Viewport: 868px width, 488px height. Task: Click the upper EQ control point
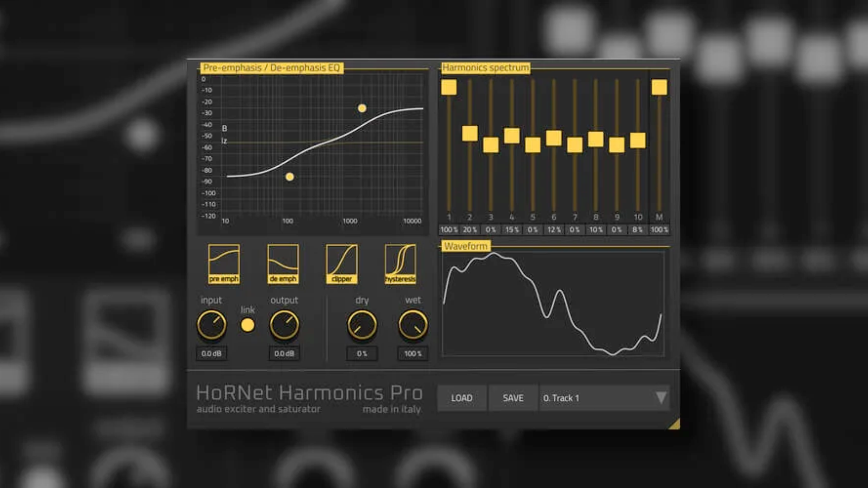362,108
